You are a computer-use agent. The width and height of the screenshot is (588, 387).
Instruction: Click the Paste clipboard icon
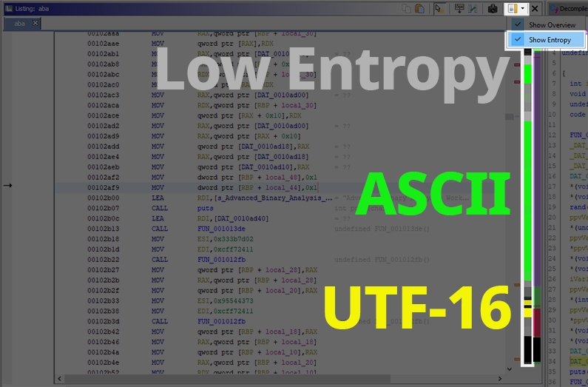point(419,9)
